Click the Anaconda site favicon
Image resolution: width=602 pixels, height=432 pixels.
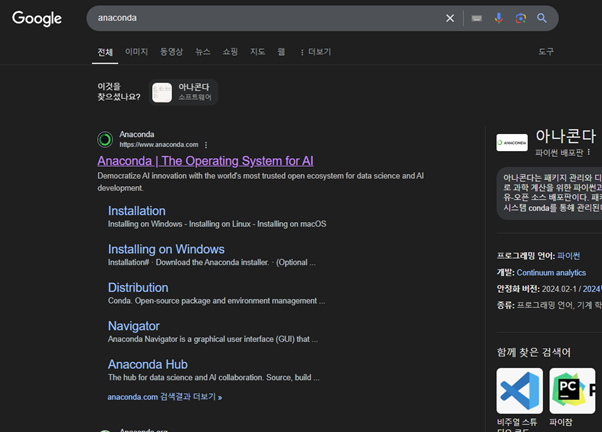coord(105,139)
